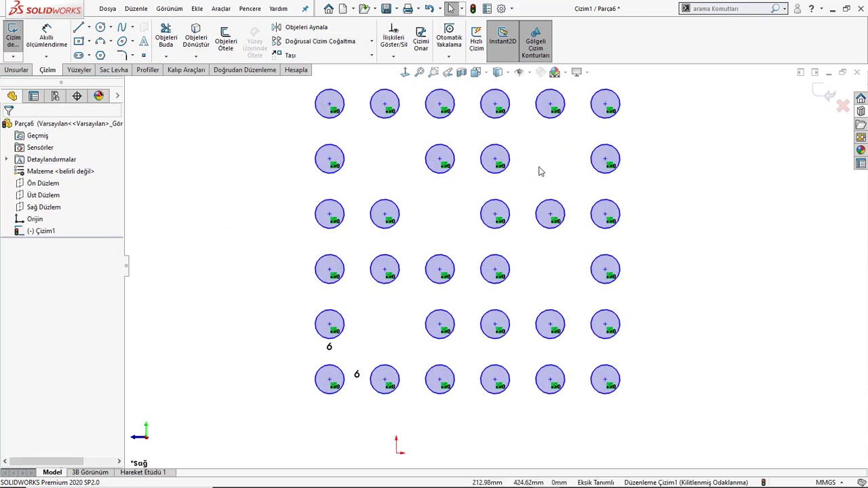This screenshot has height=488, width=868.
Task: Open İlişkileri Göster/Sil dropdown arrow
Action: coord(393,56)
